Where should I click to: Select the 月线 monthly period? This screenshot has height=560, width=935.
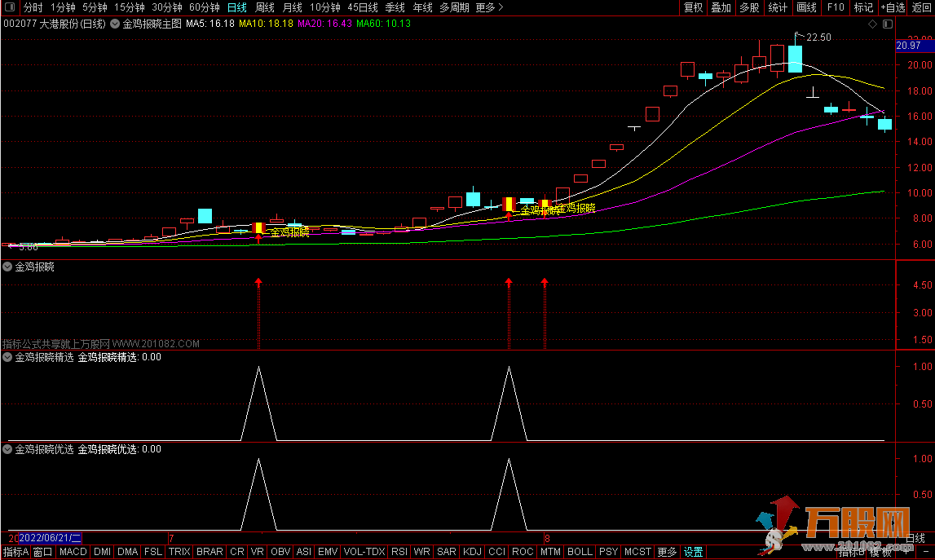pyautogui.click(x=292, y=7)
